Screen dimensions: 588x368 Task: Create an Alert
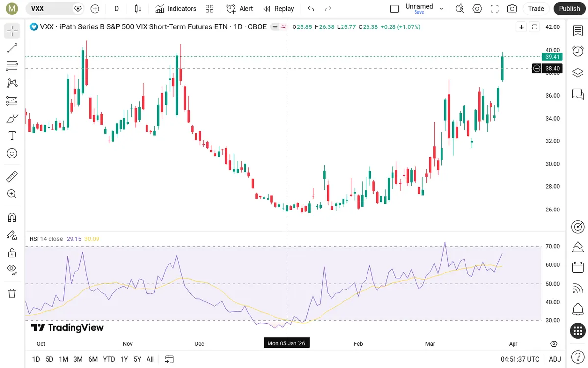tap(240, 8)
